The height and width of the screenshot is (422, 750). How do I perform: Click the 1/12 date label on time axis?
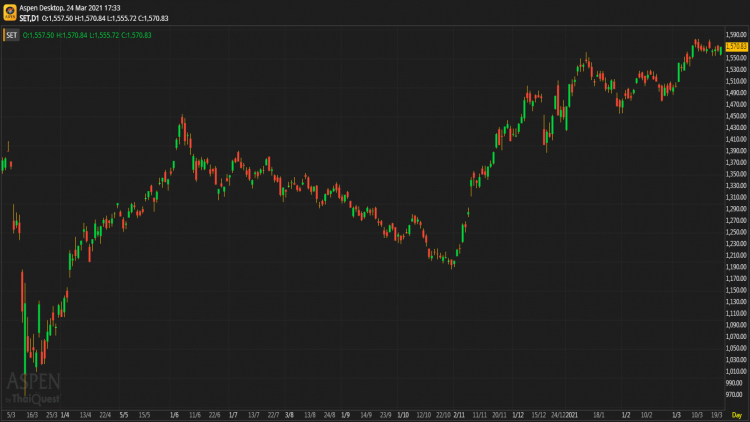[x=518, y=415]
